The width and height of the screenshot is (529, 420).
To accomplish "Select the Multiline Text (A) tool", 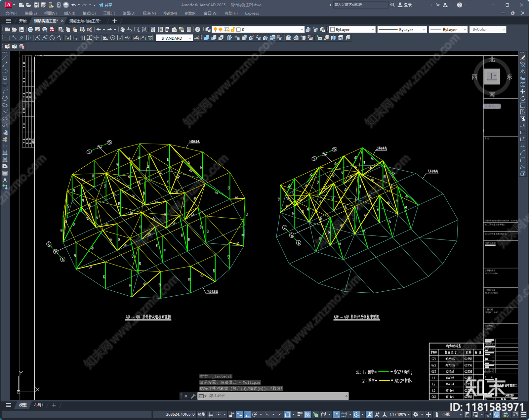I will (x=5, y=180).
